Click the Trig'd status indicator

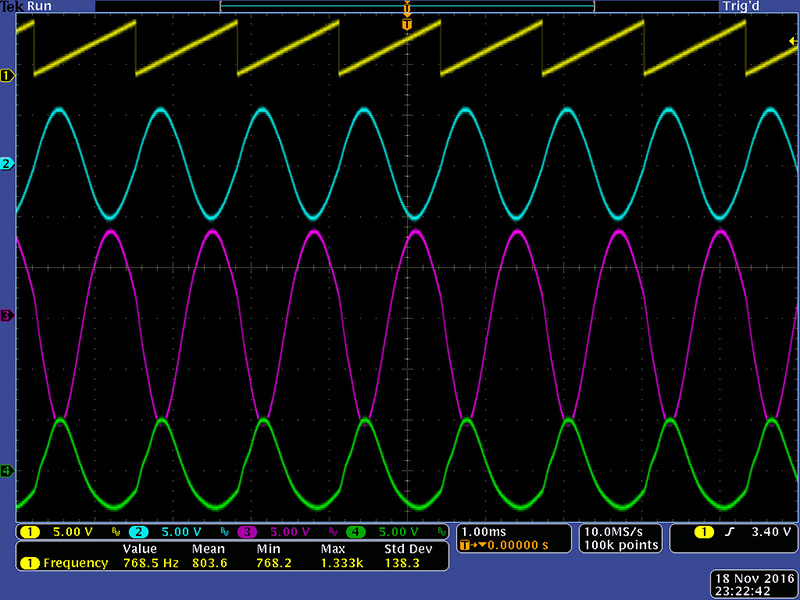coord(740,6)
